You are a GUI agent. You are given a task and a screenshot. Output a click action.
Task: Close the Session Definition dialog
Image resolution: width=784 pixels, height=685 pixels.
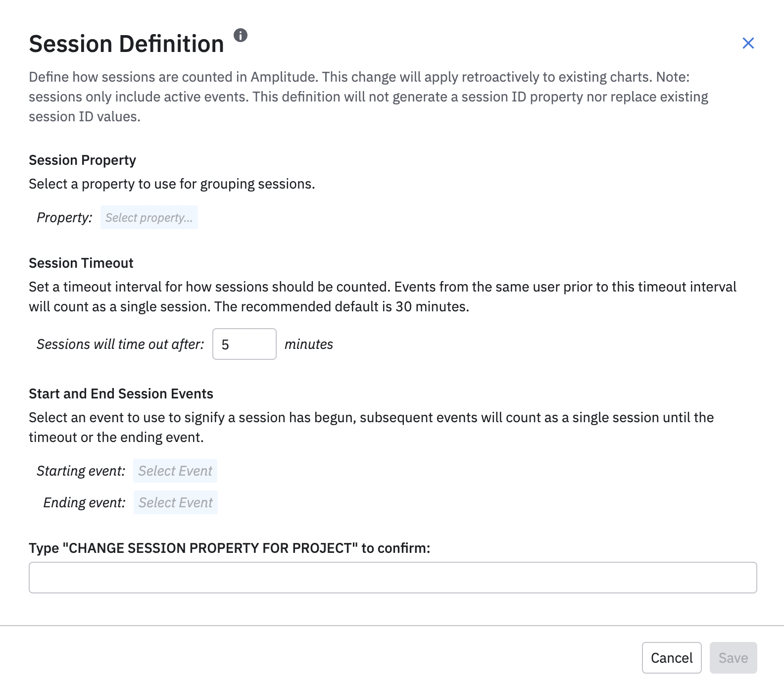point(748,43)
